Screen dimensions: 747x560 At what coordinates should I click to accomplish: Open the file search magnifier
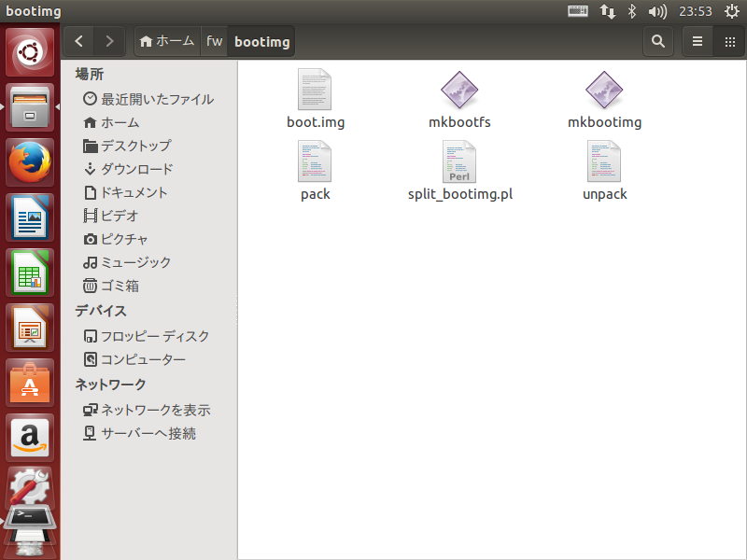point(658,41)
